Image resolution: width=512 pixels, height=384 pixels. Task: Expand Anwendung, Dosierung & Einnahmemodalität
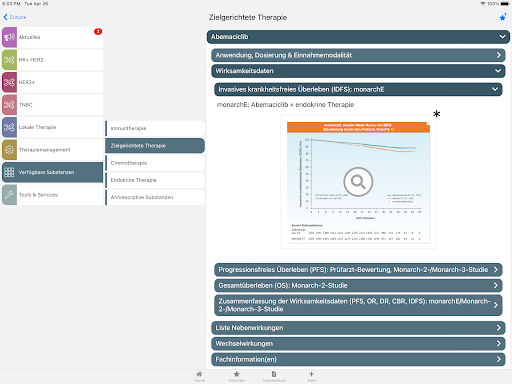click(358, 55)
